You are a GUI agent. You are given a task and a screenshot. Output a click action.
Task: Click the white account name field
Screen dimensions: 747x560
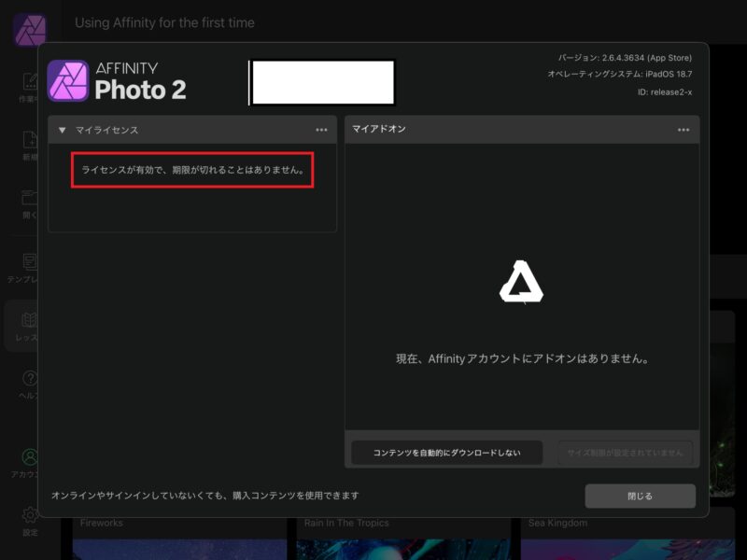coord(322,82)
